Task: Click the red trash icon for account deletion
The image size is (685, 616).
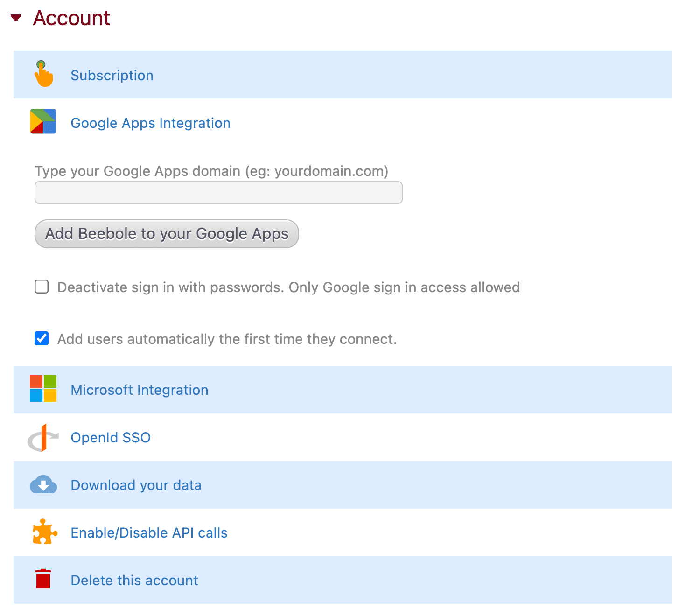Action: 43,580
